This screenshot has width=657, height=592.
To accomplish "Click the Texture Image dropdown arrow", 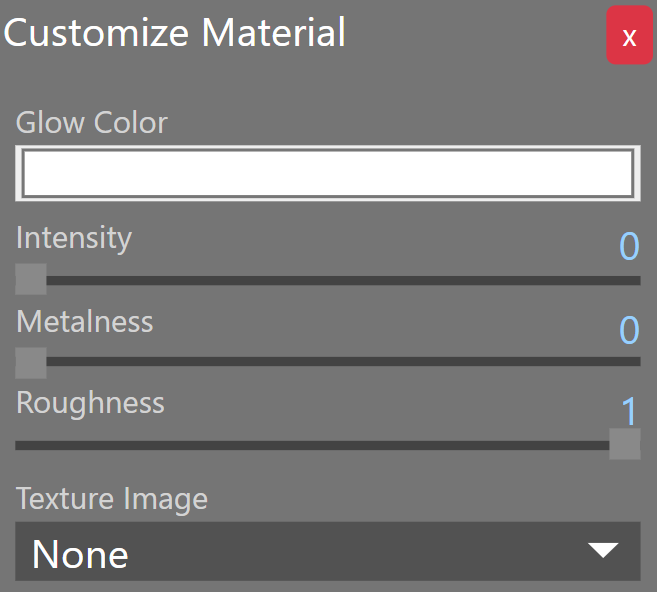I will pyautogui.click(x=603, y=550).
